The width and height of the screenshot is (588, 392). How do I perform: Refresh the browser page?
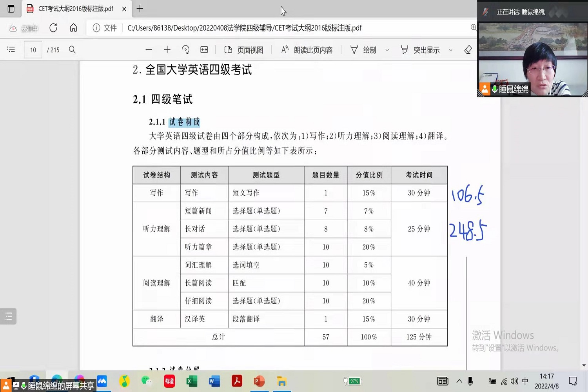(53, 28)
